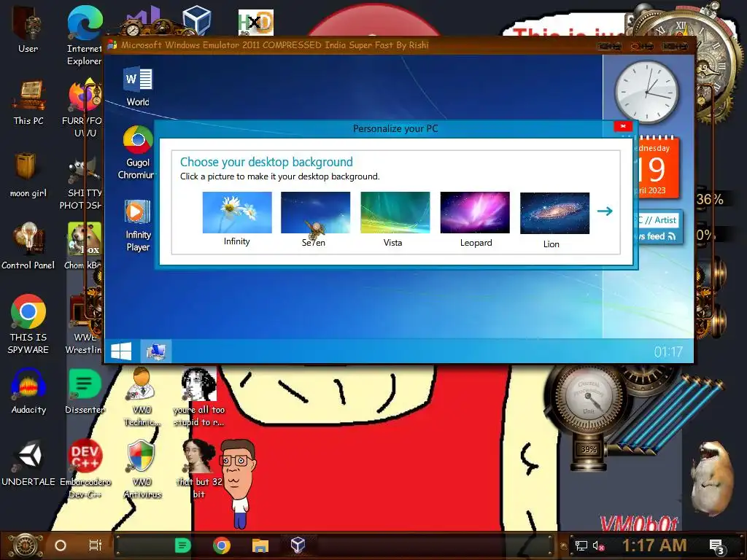
Task: Click the 'Choose your desktop background' heading
Action: coord(266,162)
